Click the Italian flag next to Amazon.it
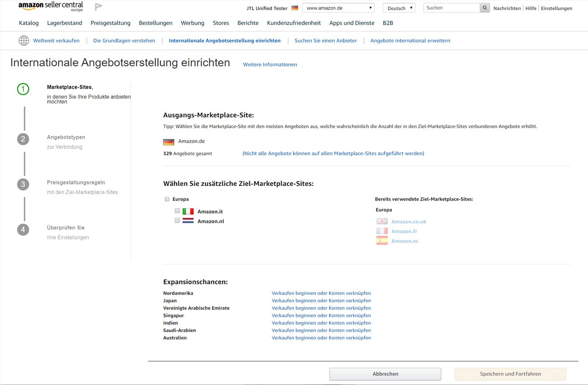The image size is (588, 385). point(188,211)
